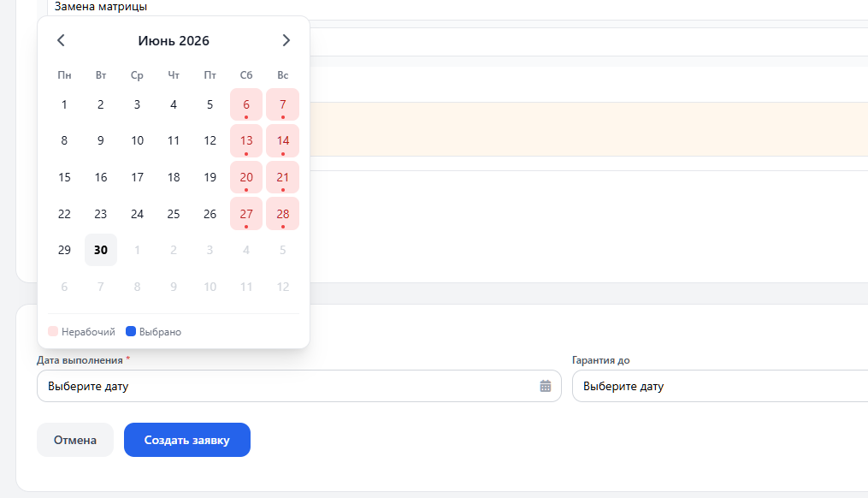
Task: Open the Гарантия до date picker
Action: [x=720, y=386]
